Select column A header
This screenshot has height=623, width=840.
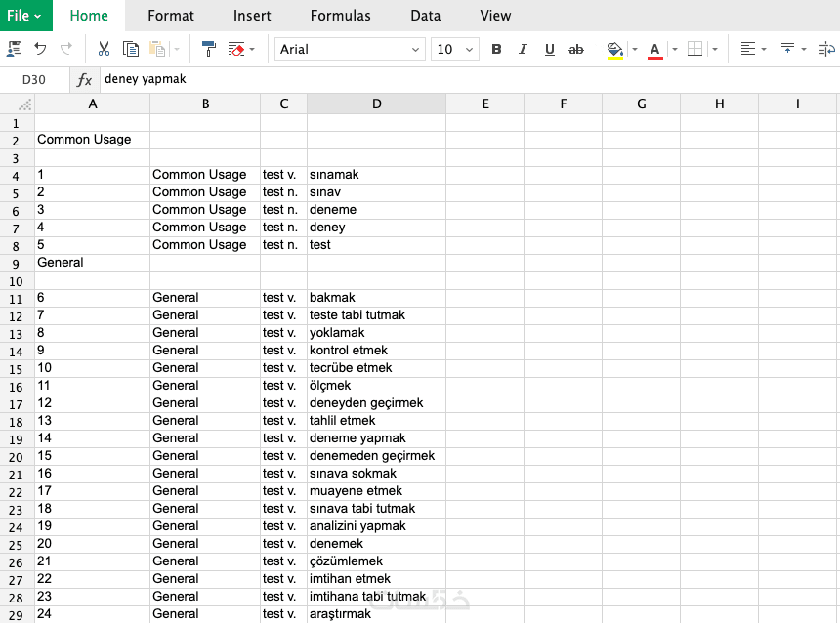coord(93,104)
